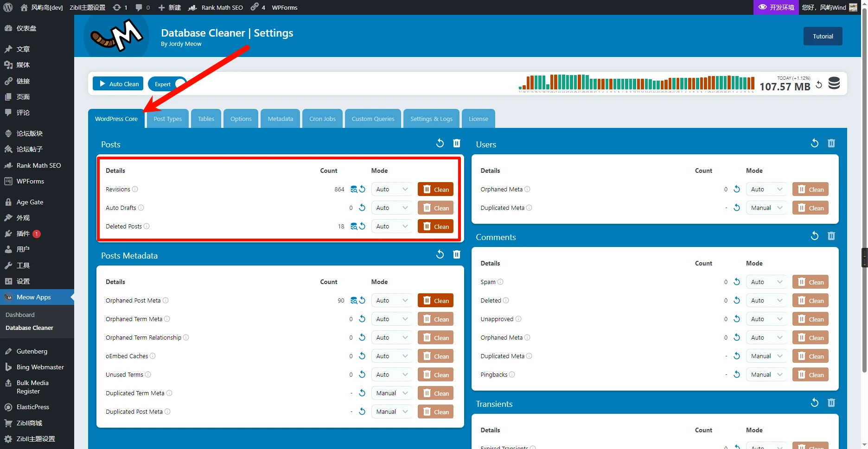Clean the Orphaned Post Meta entries
Image resolution: width=868 pixels, height=449 pixels.
[x=435, y=300]
